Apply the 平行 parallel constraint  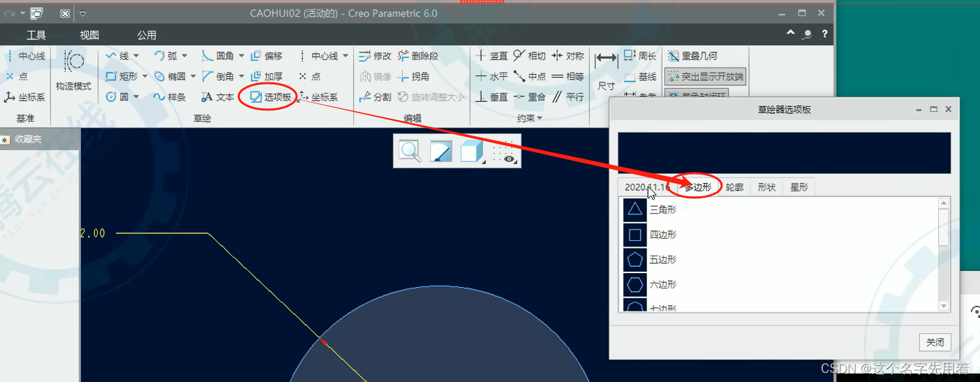(567, 97)
